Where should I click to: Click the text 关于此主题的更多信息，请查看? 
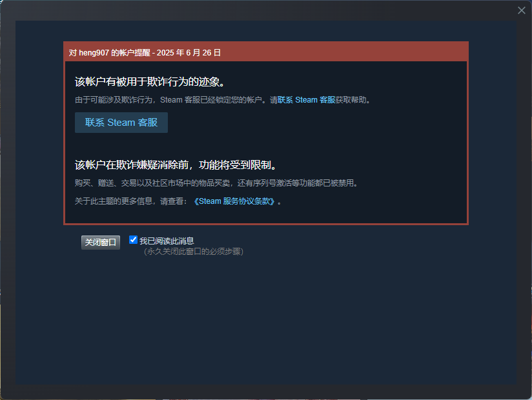pos(130,201)
